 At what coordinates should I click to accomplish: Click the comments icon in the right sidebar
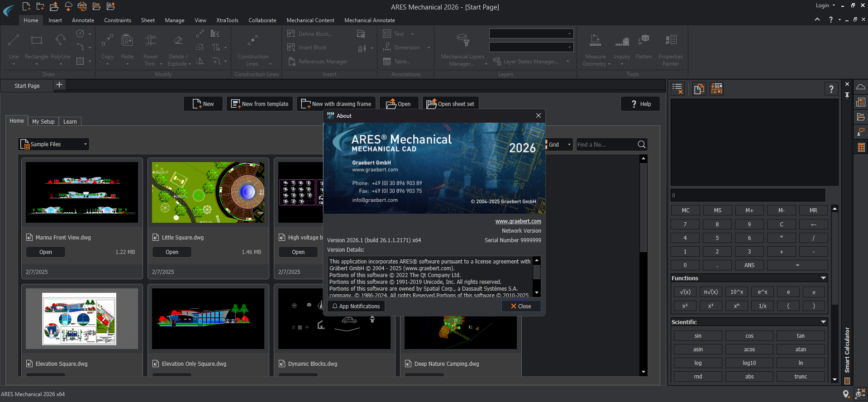(x=861, y=132)
